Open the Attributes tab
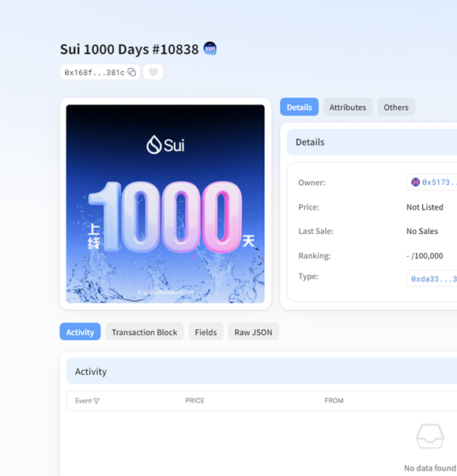Image resolution: width=457 pixels, height=476 pixels. pyautogui.click(x=348, y=107)
